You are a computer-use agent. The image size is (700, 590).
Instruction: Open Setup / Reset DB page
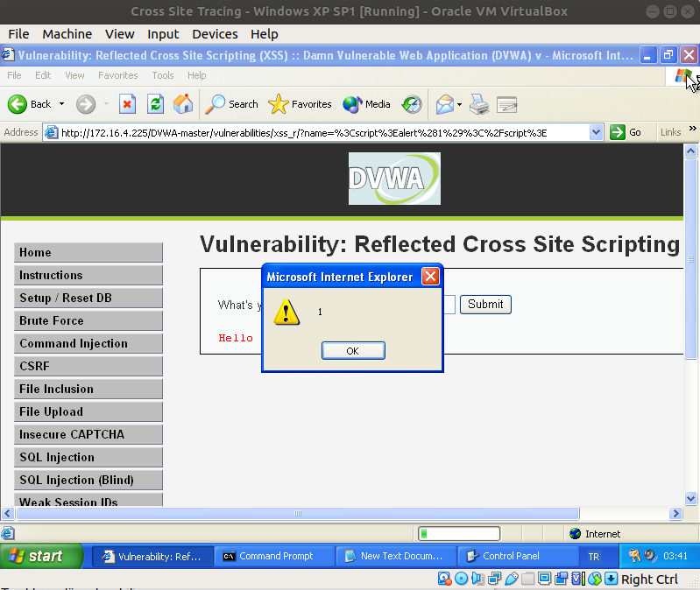click(88, 298)
